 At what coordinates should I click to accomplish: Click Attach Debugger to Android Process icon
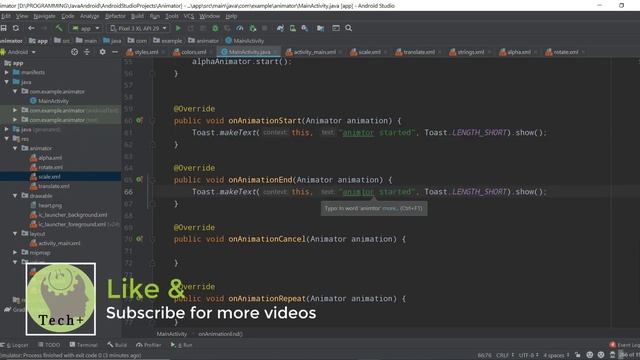253,28
